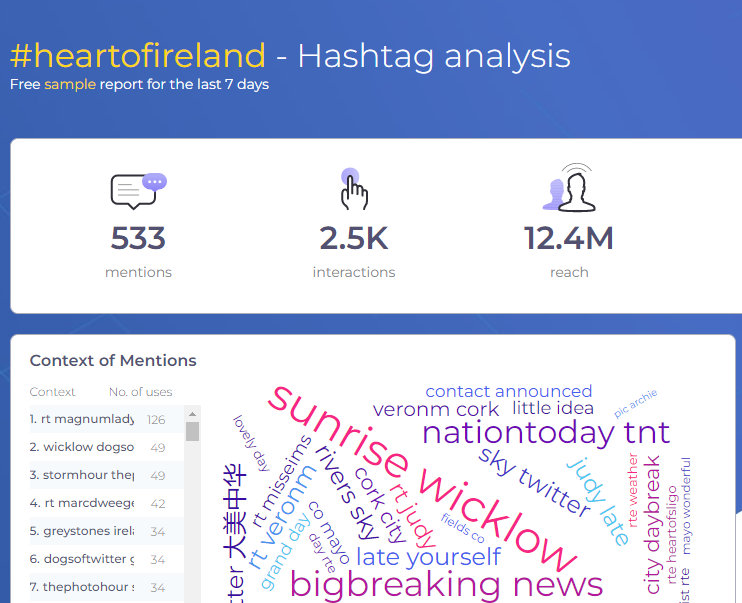
Task: Click the mentions chat bubble icon
Action: click(x=138, y=190)
